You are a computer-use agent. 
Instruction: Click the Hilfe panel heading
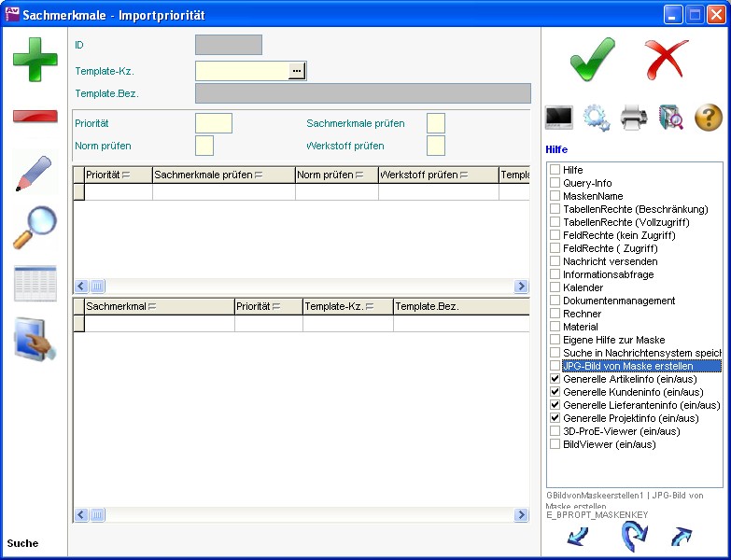tap(556, 149)
